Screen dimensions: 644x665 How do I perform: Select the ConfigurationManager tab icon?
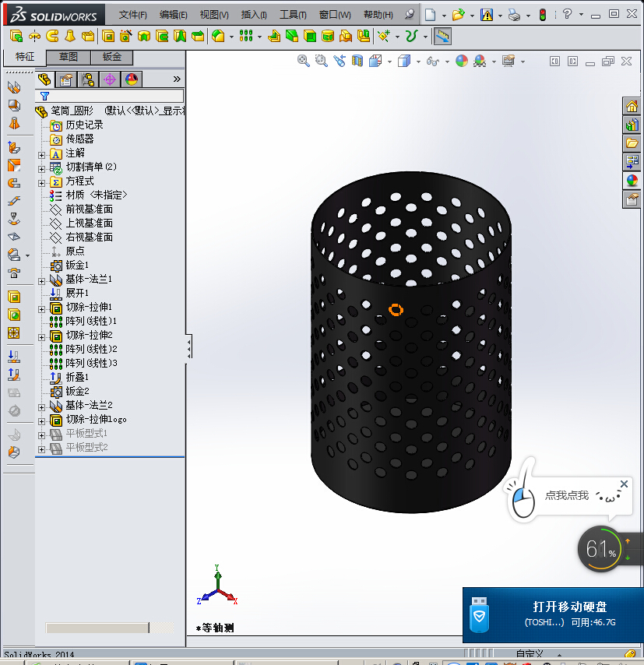tap(88, 79)
